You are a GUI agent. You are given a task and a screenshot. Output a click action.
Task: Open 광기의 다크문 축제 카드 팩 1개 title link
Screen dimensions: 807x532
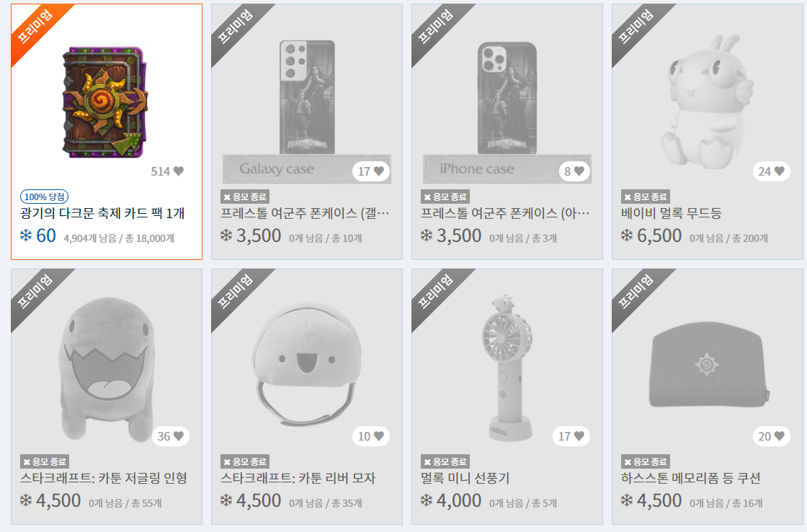coord(102,213)
